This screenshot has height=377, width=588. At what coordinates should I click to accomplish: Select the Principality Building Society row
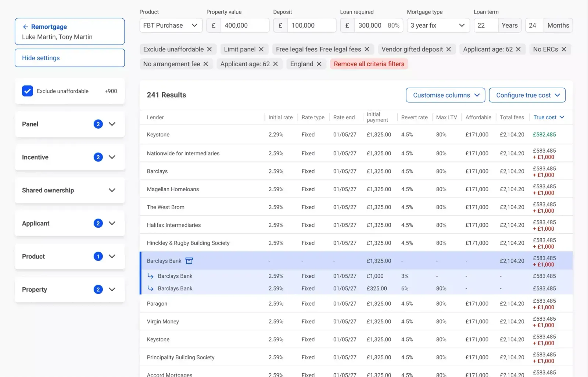click(x=356, y=358)
